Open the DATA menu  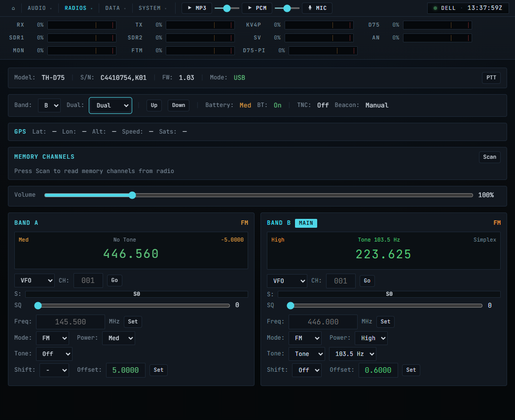pos(115,8)
